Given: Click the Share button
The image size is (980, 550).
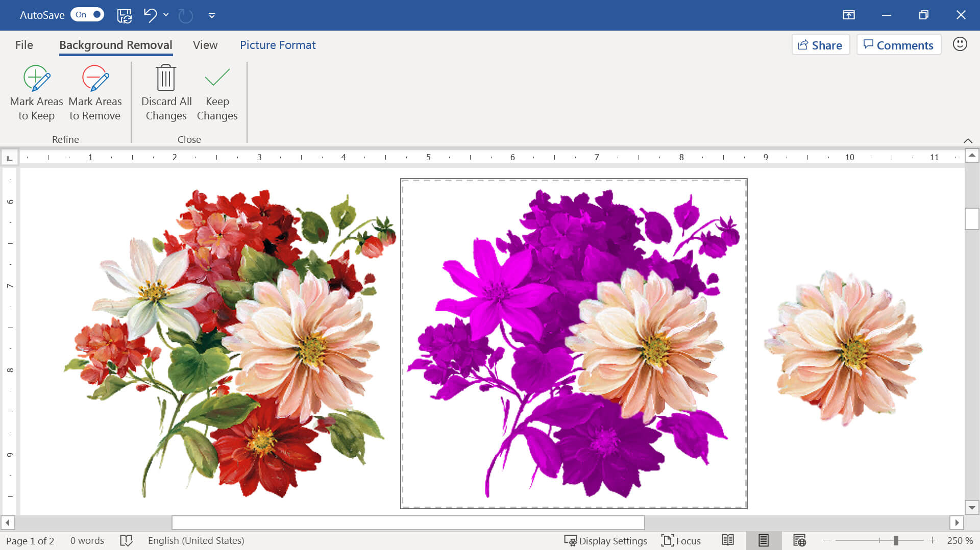Looking at the screenshot, I should [820, 45].
